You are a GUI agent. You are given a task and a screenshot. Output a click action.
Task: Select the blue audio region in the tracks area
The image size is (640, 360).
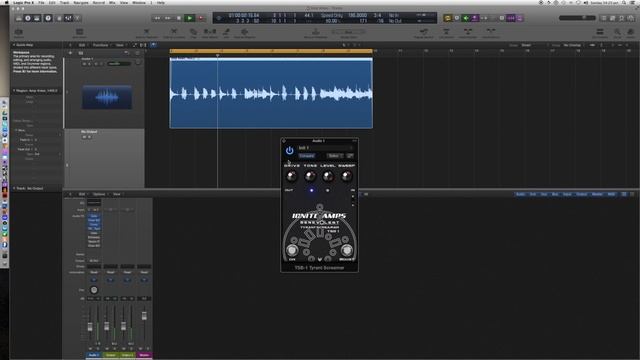271,93
